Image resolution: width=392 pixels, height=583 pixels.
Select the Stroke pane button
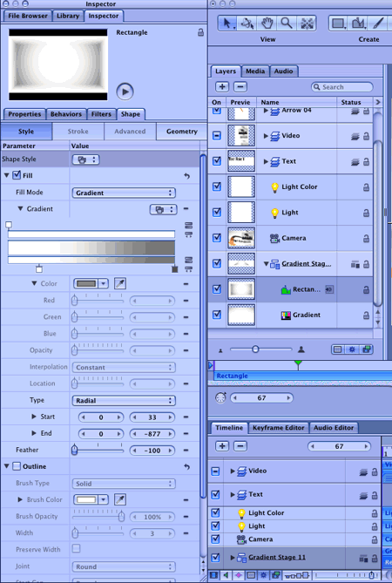pos(78,132)
